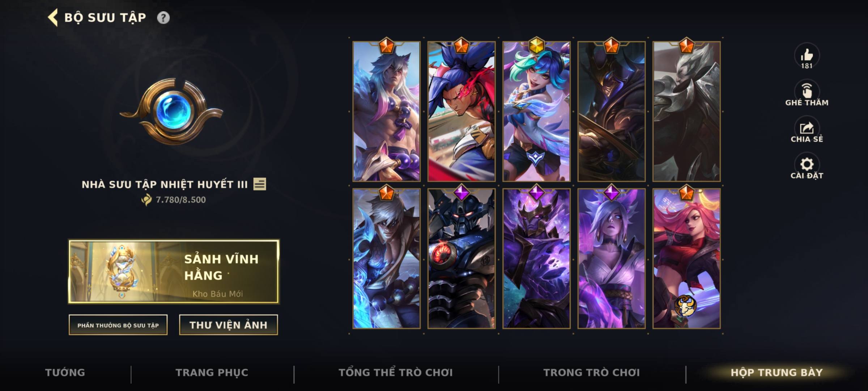This screenshot has height=391, width=868.
Task: Select the TRONG TRÒ CHƠI tab
Action: [x=592, y=373]
